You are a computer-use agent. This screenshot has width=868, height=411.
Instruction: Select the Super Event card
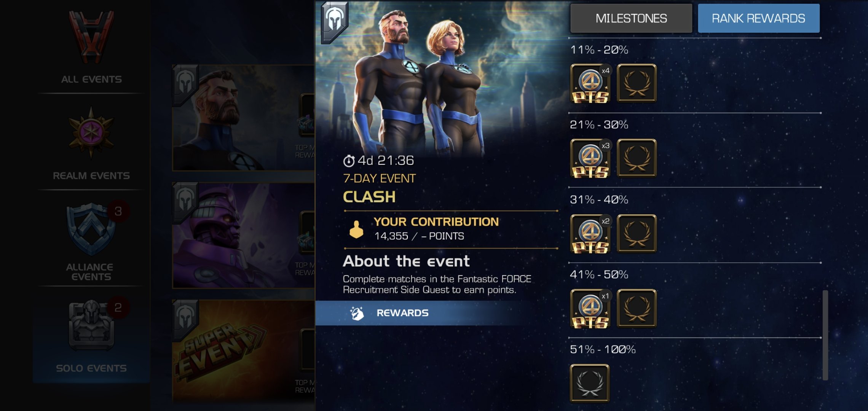point(244,352)
